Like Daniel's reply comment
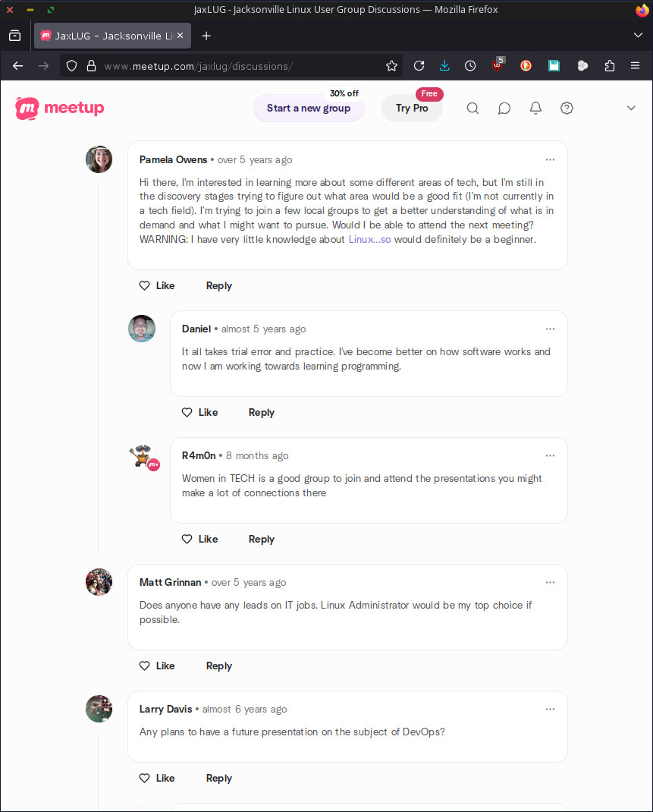The width and height of the screenshot is (653, 812). [199, 413]
